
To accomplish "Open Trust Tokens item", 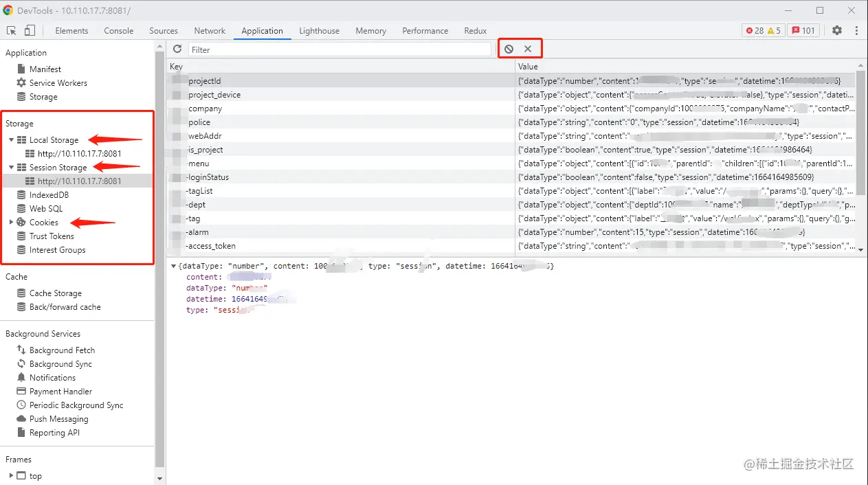I will 52,236.
